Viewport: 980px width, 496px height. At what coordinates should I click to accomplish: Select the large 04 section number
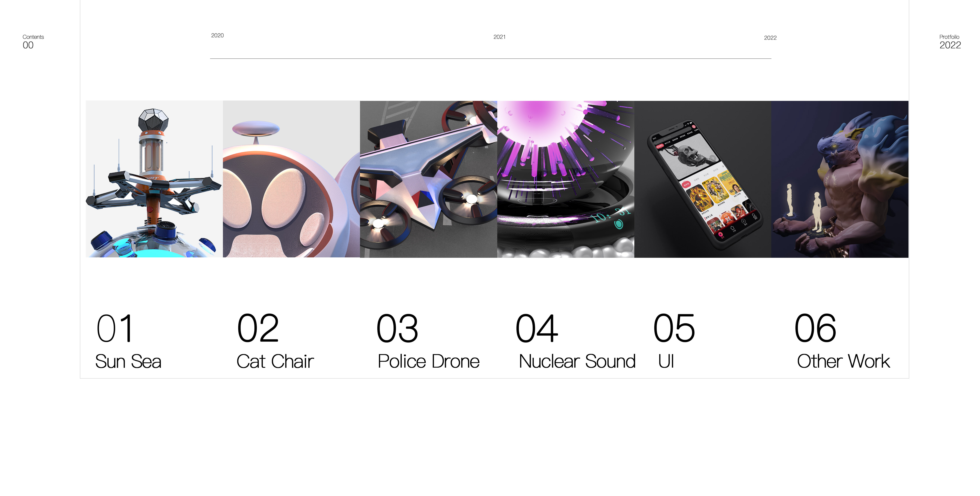coord(536,328)
